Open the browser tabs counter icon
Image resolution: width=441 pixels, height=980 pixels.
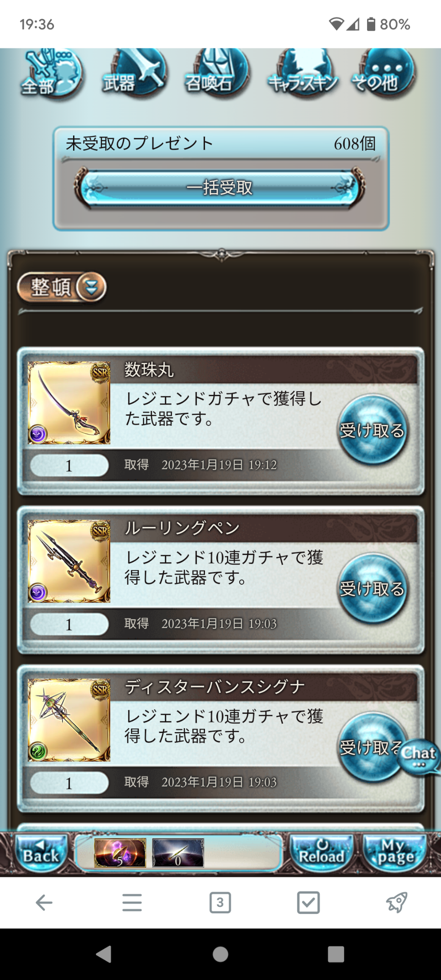[220, 902]
